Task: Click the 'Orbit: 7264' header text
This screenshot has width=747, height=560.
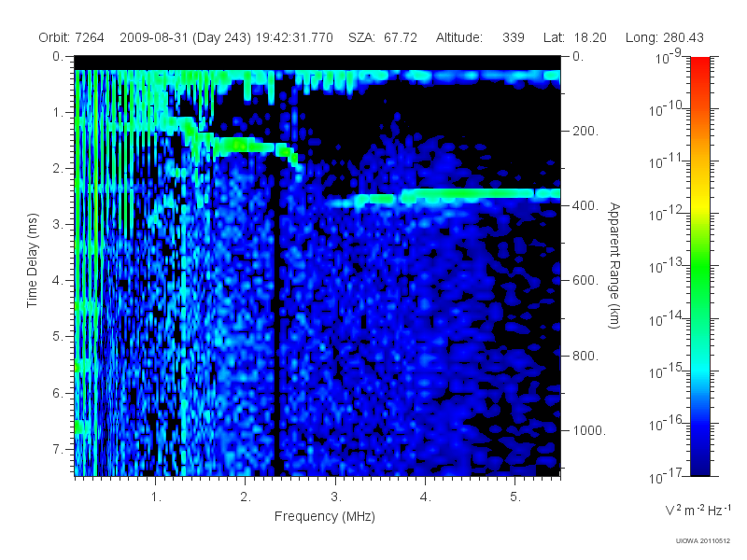Action: (x=71, y=37)
